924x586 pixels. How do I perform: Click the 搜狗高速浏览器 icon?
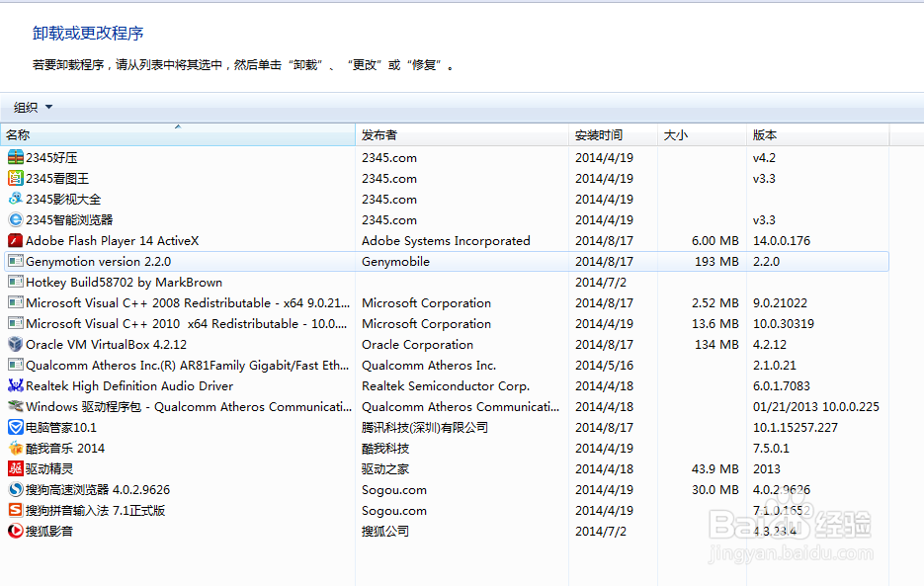coord(16,489)
